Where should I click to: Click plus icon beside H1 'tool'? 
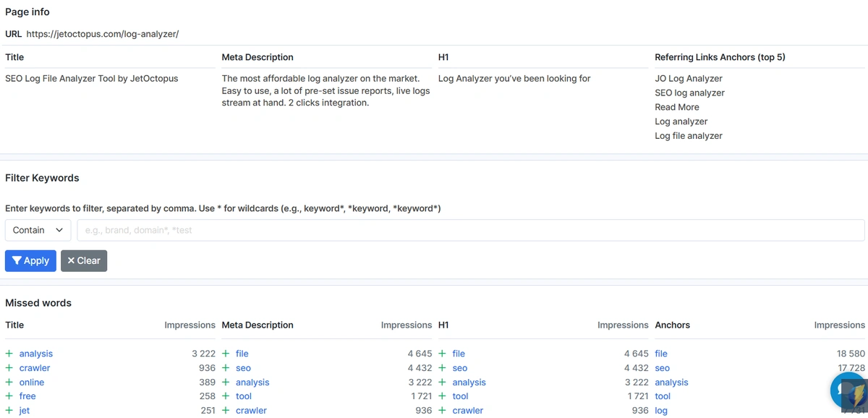click(442, 396)
